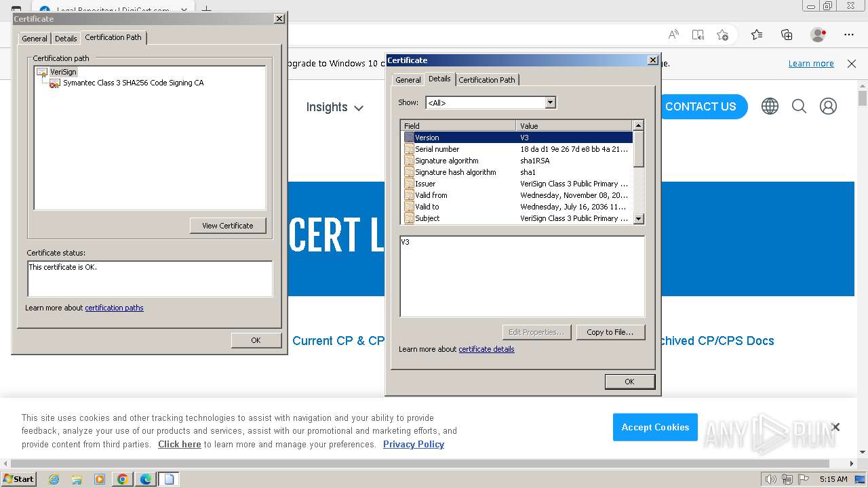Close the cookie banner with X
868x488 pixels.
click(x=835, y=427)
